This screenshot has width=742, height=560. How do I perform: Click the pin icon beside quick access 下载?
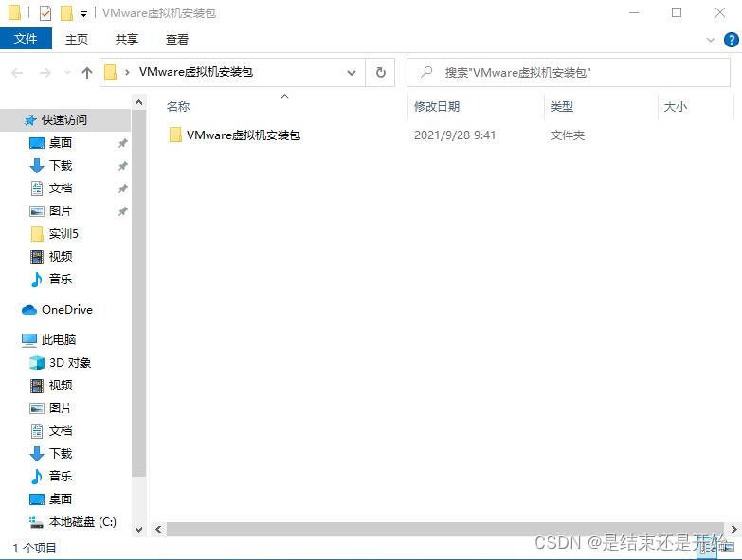click(122, 166)
